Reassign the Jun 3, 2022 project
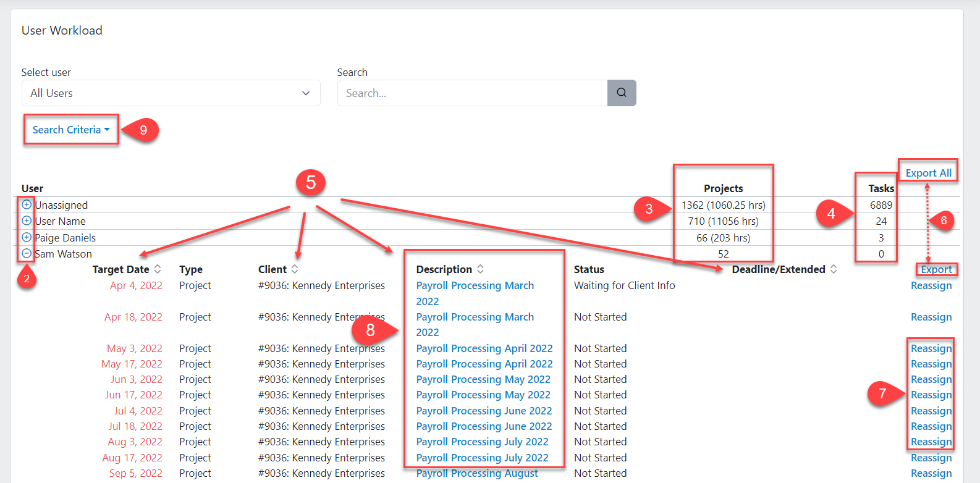Viewport: 980px width, 483px height. tap(931, 379)
